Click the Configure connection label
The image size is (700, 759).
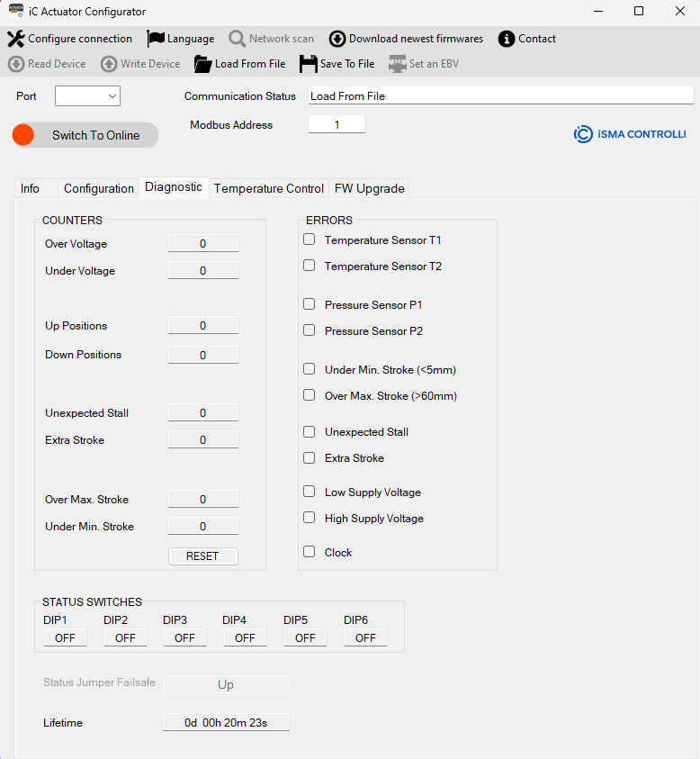(80, 39)
